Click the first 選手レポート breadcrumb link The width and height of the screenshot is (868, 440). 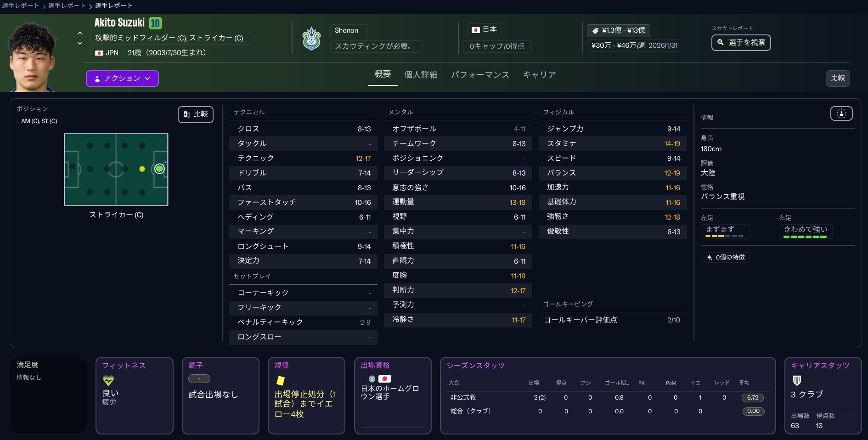pyautogui.click(x=20, y=6)
